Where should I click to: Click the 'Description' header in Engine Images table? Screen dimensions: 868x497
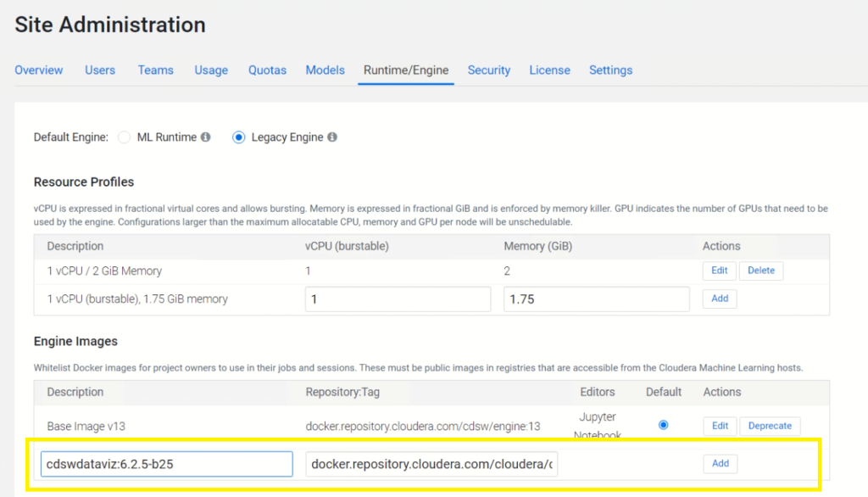(x=75, y=392)
